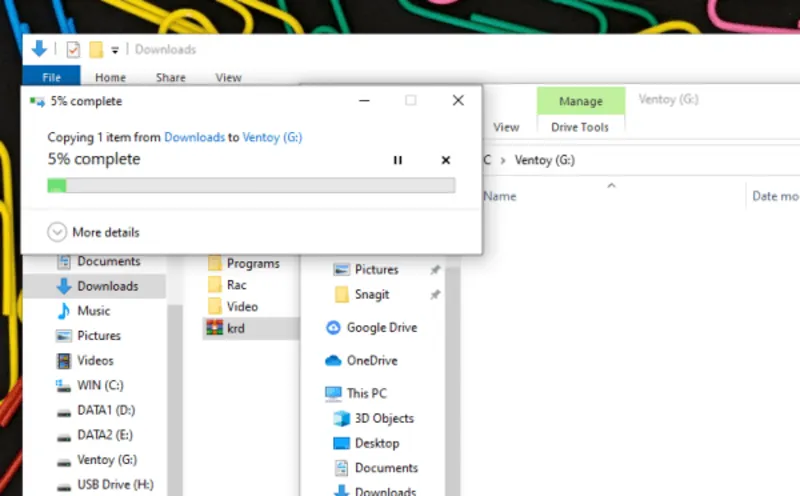Open Desktop under This PC
The image size is (800, 496).
(377, 443)
